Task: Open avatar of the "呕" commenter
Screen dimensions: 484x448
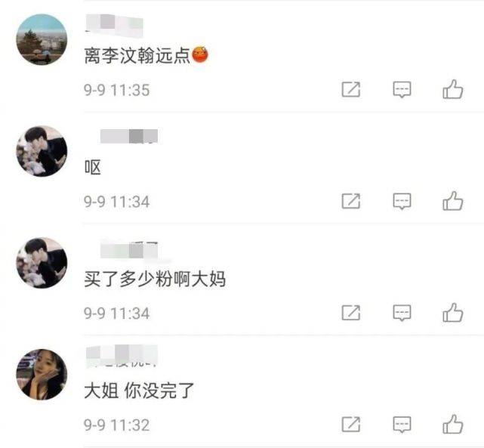Action: pyautogui.click(x=42, y=151)
